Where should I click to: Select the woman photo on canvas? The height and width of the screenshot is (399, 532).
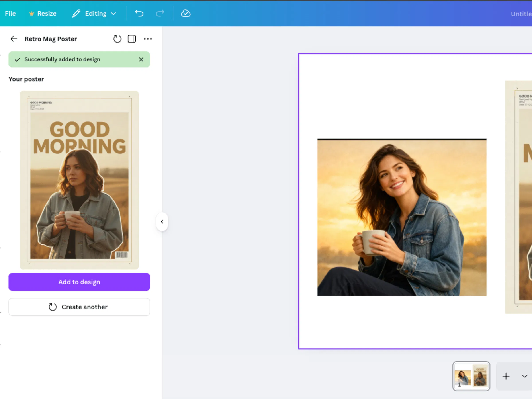402,217
